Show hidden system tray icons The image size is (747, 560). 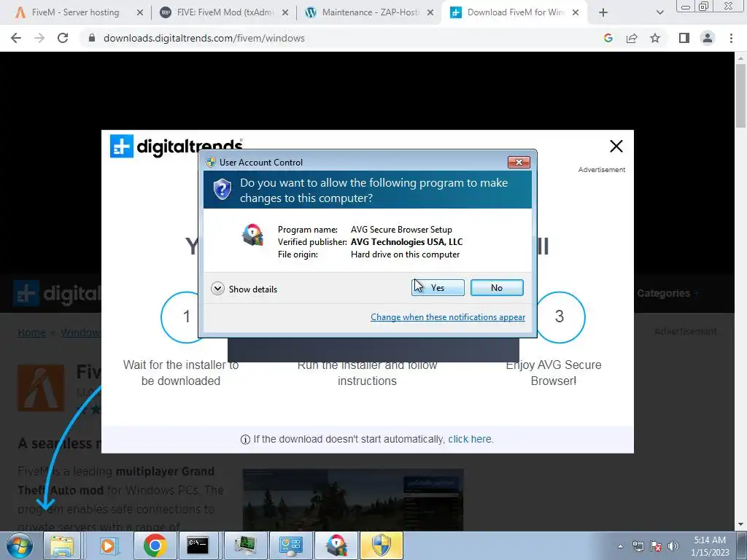coord(620,546)
